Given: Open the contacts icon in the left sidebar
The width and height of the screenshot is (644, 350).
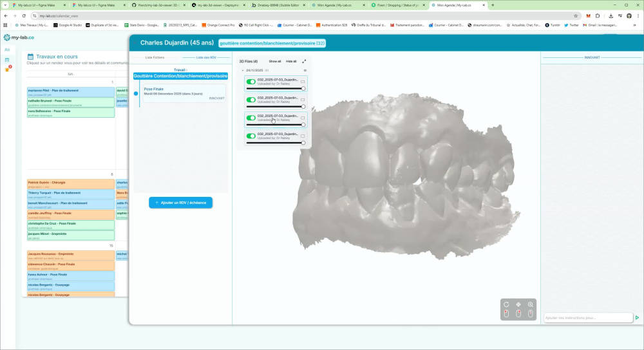Looking at the screenshot, I should (x=7, y=50).
